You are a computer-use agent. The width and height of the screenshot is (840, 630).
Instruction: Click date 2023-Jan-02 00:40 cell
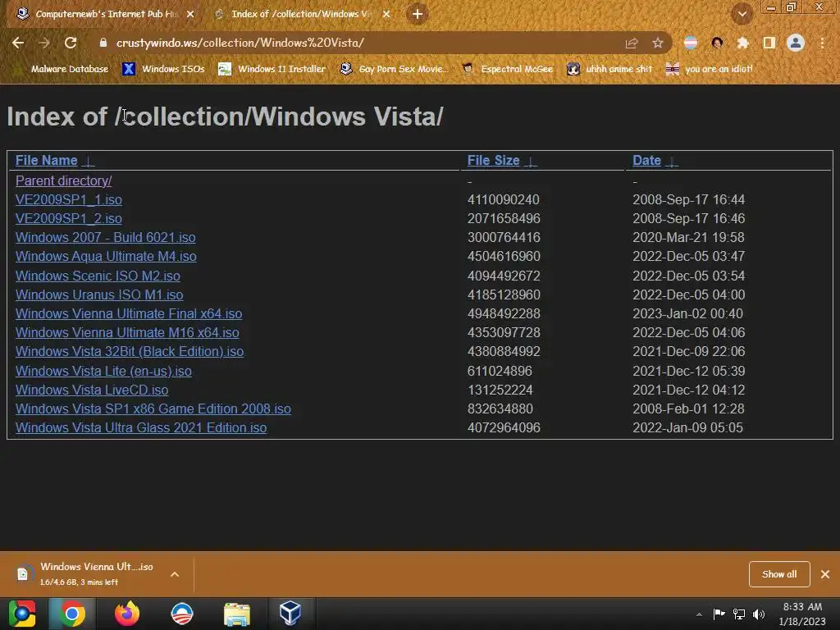point(688,313)
